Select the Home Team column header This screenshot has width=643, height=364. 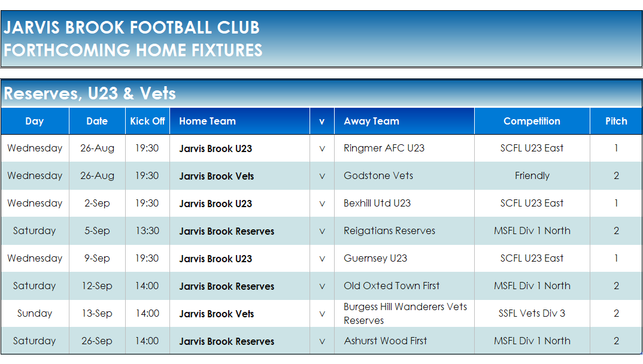pyautogui.click(x=240, y=121)
